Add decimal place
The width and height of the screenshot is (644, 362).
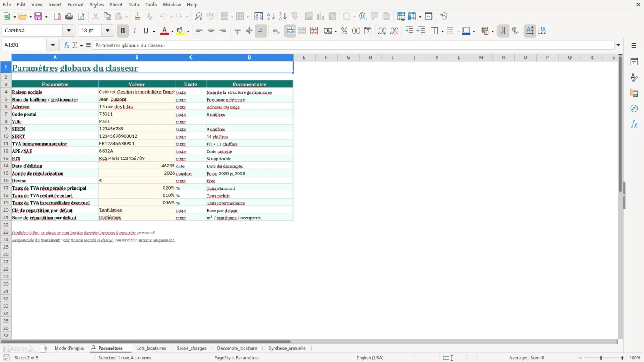(x=382, y=31)
